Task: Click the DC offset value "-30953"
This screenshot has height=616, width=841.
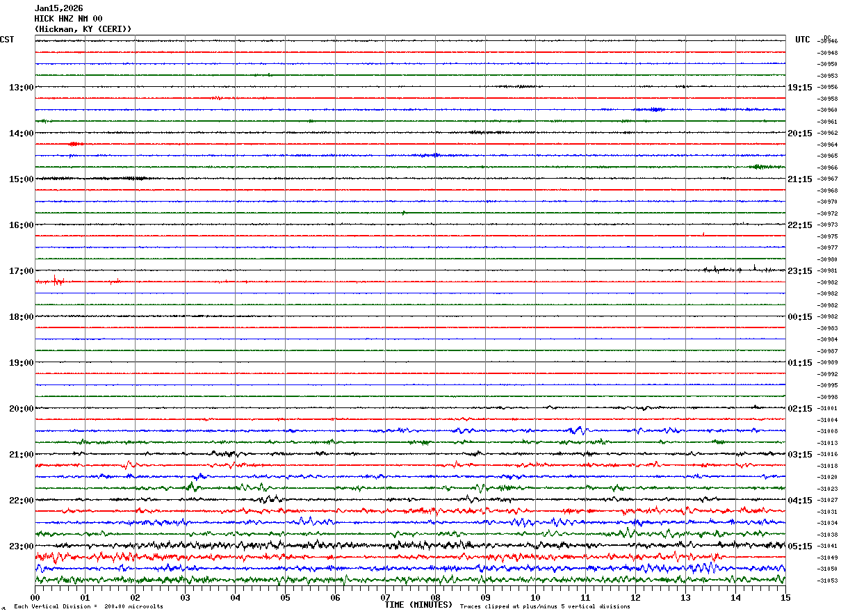Action: tap(828, 76)
